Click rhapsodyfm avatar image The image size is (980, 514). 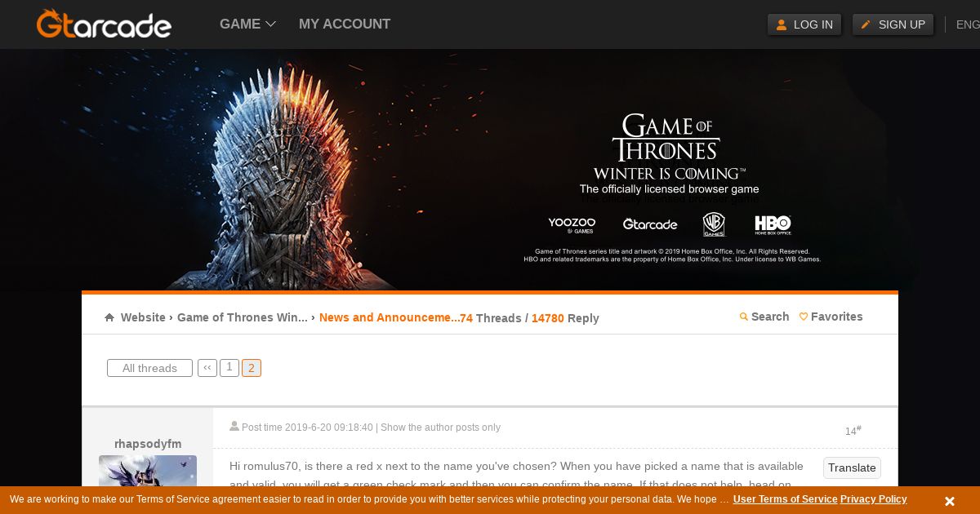point(148,471)
